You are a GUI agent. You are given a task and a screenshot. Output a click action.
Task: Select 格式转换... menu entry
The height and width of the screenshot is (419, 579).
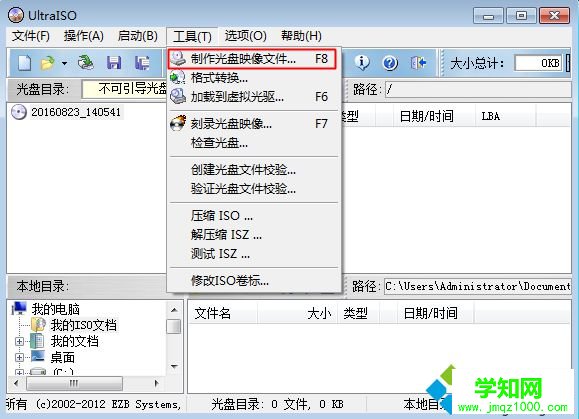click(x=254, y=78)
